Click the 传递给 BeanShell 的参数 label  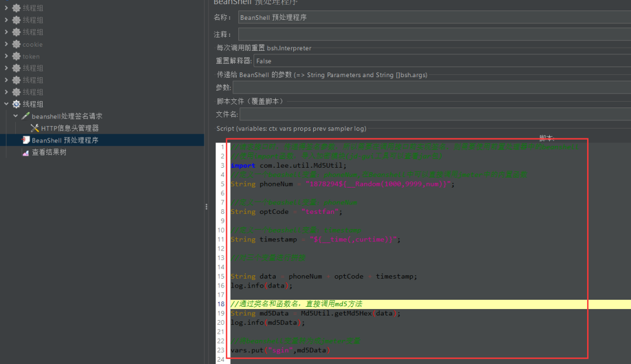[x=322, y=75]
